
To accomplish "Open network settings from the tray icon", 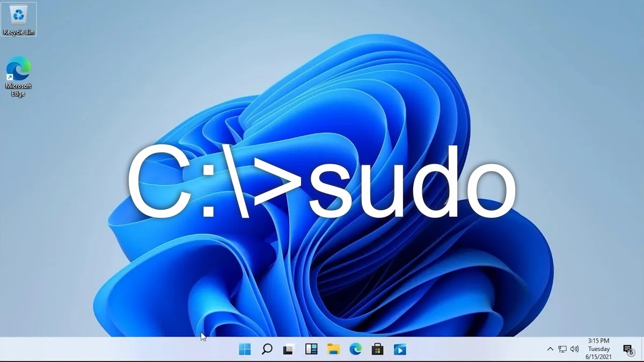I will coord(562,349).
